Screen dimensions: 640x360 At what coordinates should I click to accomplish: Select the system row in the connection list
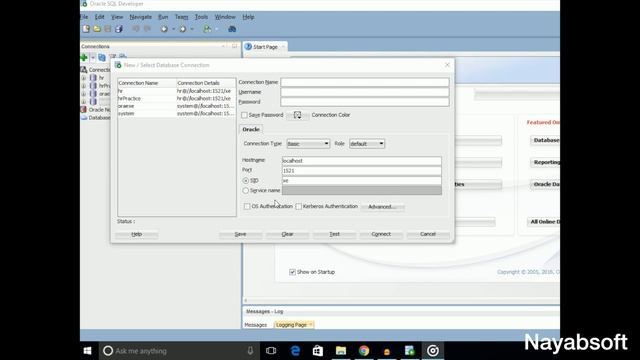(177, 113)
